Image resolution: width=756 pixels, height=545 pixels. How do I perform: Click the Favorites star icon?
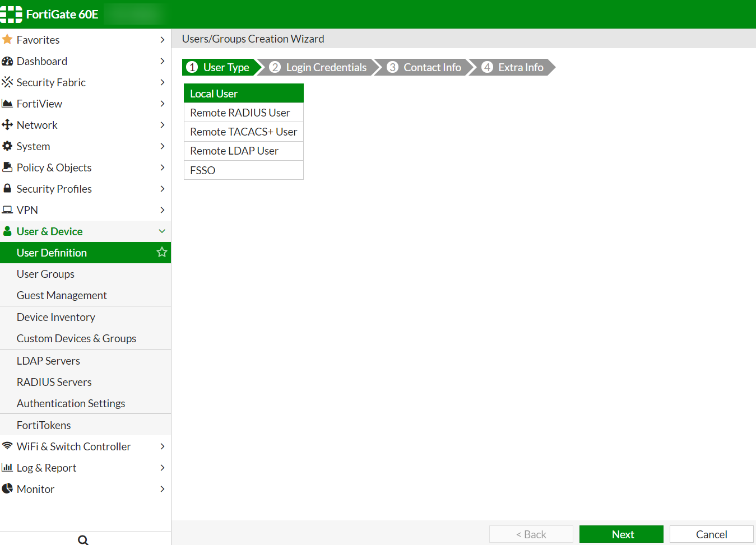pyautogui.click(x=7, y=40)
